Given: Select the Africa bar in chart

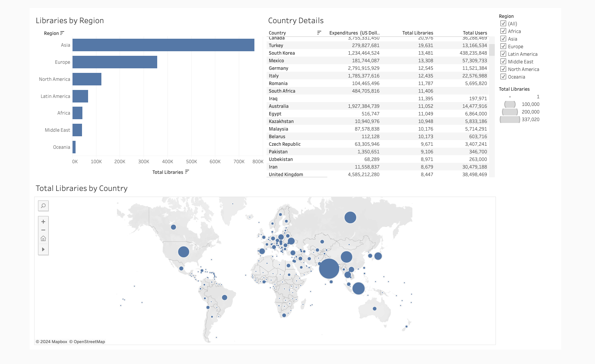Looking at the screenshot, I should coord(77,113).
